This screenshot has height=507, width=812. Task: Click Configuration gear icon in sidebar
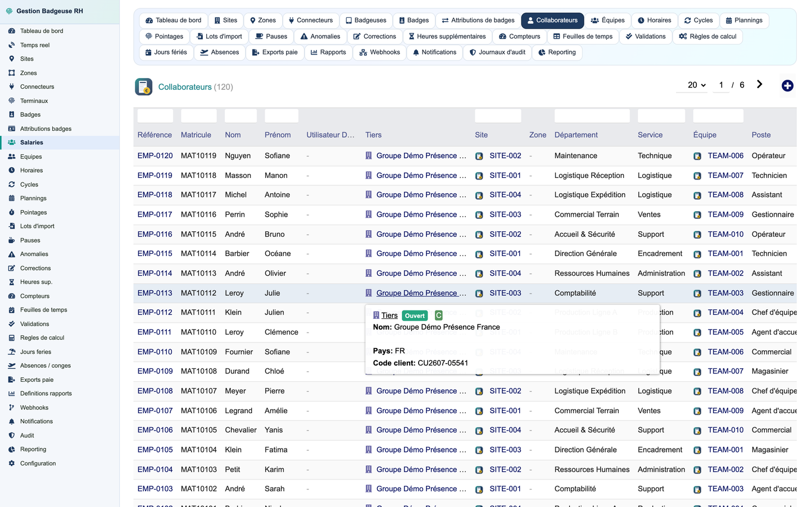11,463
